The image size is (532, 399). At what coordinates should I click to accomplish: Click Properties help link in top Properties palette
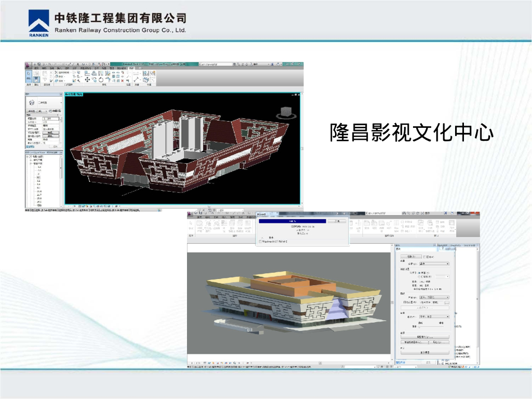(x=31, y=147)
